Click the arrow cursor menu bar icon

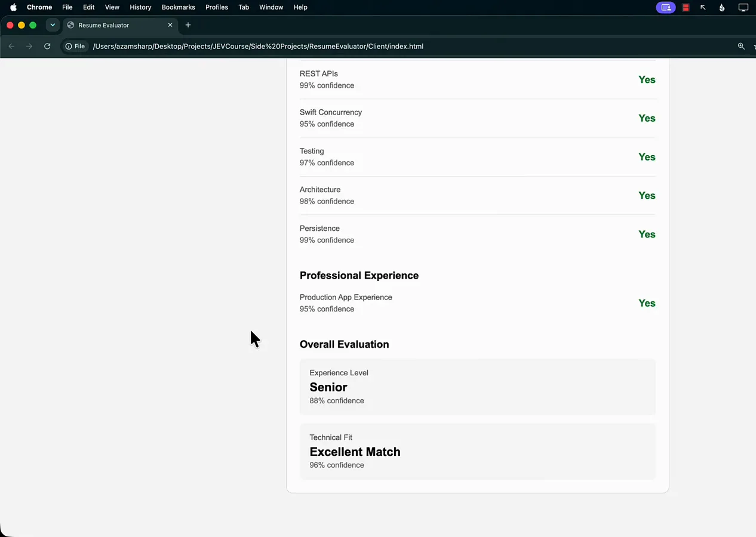(703, 7)
